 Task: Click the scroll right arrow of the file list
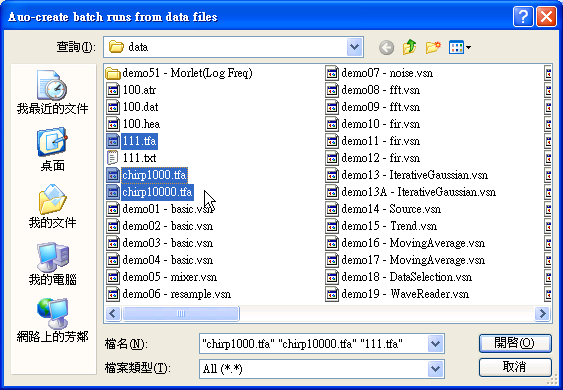click(x=542, y=314)
